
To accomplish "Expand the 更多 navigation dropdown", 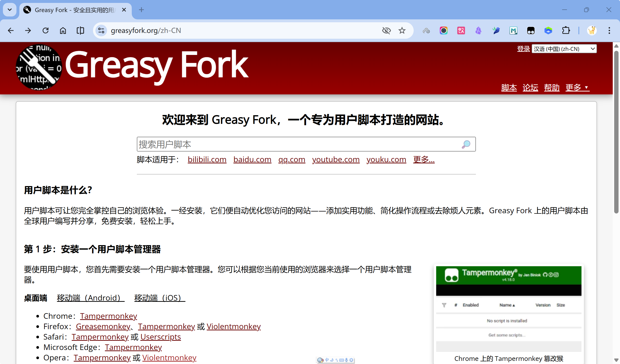I will tap(577, 88).
